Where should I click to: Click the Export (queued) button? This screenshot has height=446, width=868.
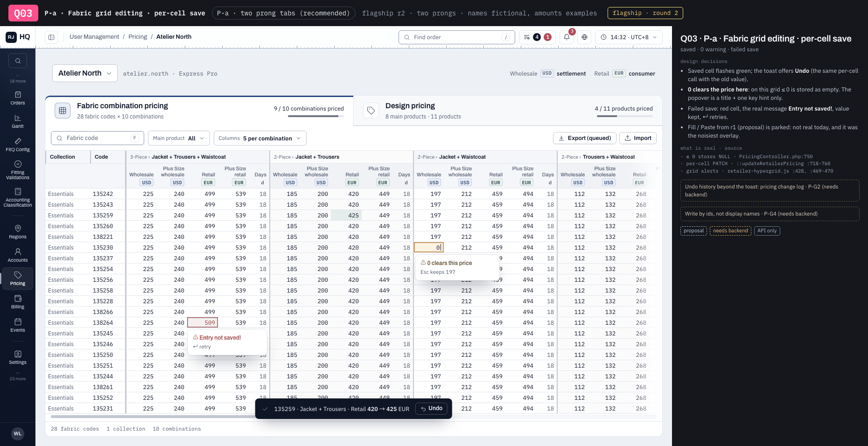click(x=585, y=138)
